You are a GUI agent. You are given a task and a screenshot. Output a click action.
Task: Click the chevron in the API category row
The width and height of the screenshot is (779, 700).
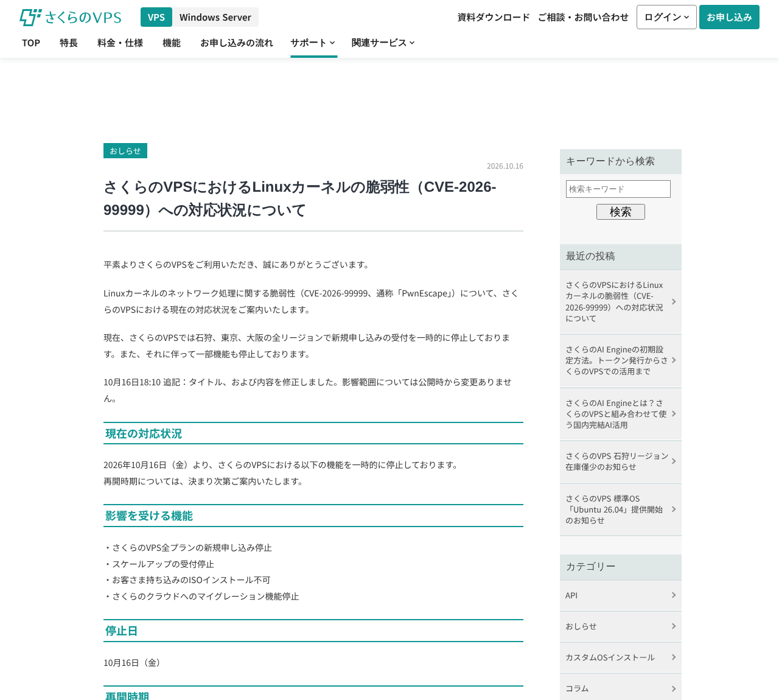click(x=674, y=595)
